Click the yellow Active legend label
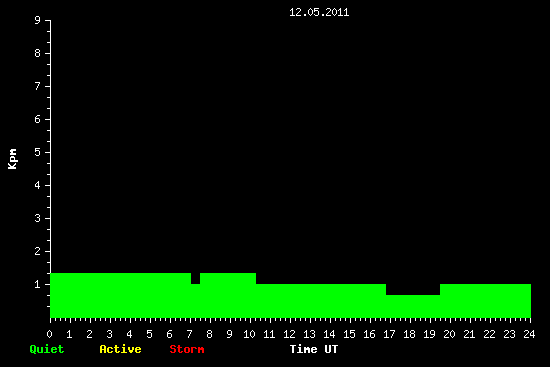The image size is (550, 367). tap(120, 349)
